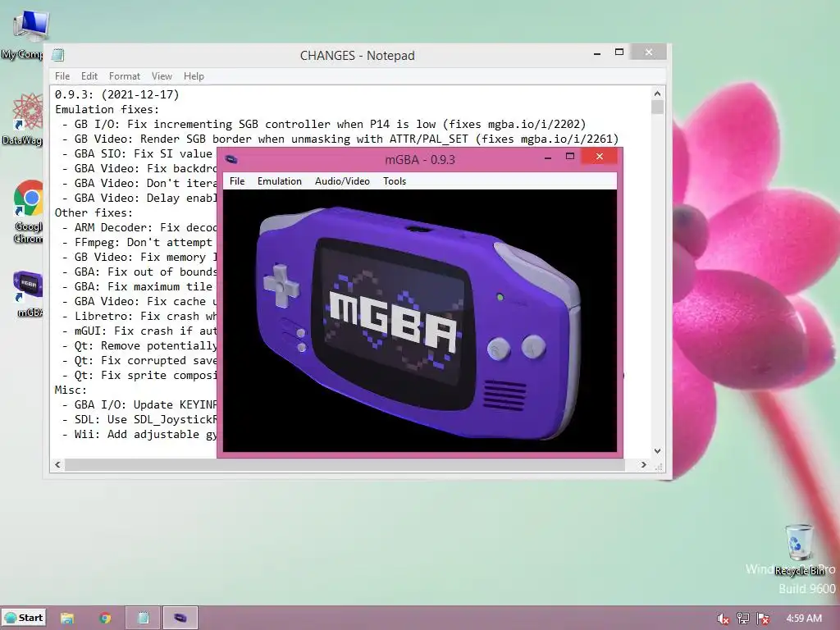Maximize the Notepad window
This screenshot has height=630, width=840.
[619, 52]
